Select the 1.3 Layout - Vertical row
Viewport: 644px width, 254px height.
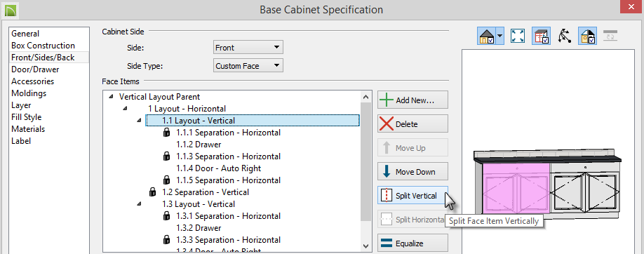click(199, 204)
